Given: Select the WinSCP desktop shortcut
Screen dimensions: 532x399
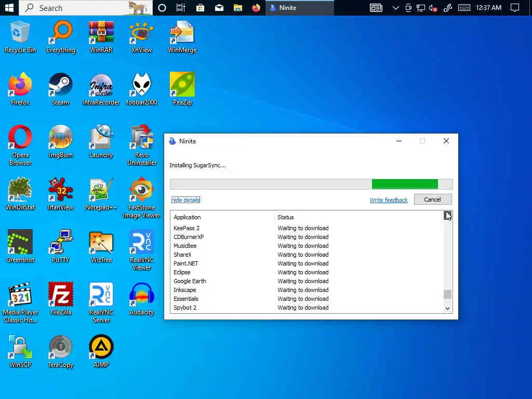Looking at the screenshot, I should coord(20,352).
